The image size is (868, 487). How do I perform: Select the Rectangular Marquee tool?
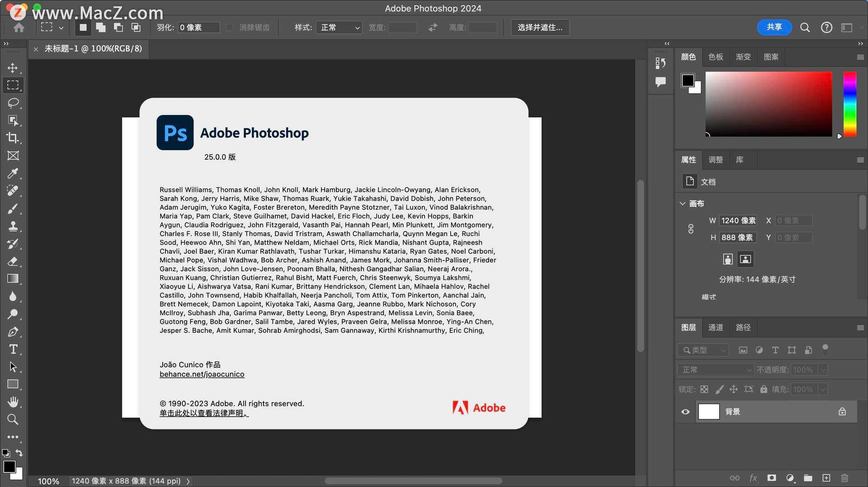(13, 85)
